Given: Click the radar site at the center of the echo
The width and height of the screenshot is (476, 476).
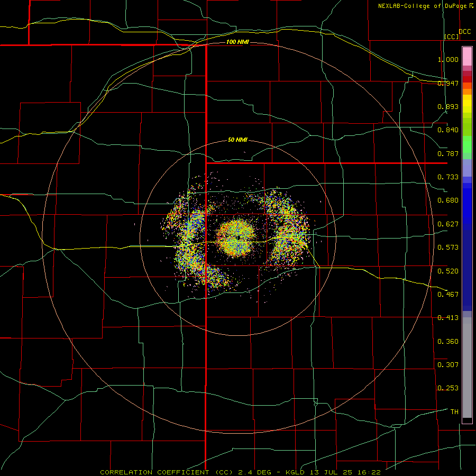Looking at the screenshot, I should (239, 237).
